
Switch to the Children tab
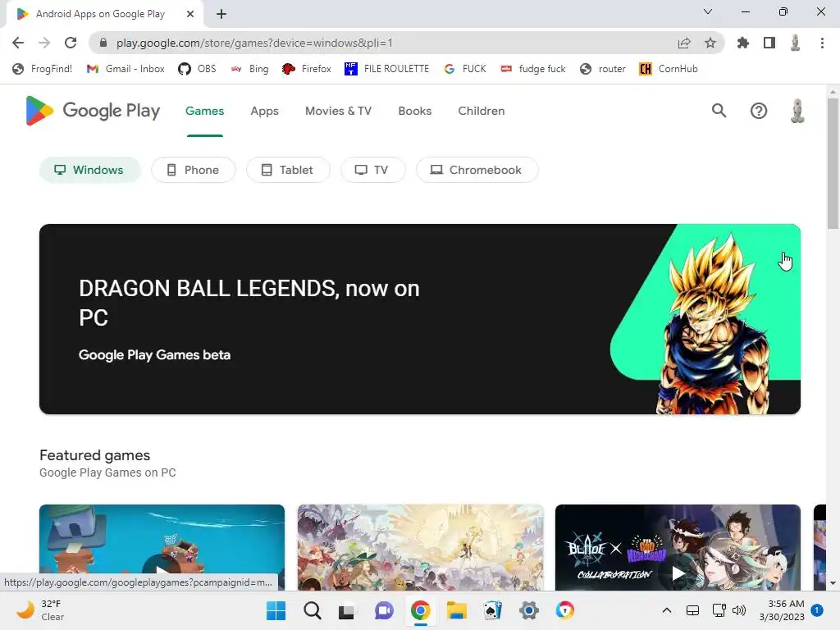coord(481,111)
